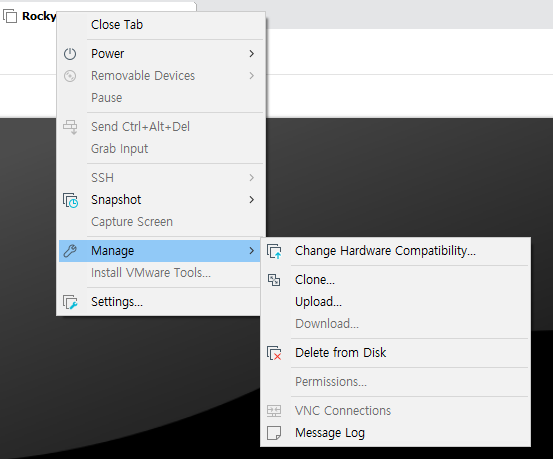Expand the Power submenu arrow
This screenshot has width=553, height=459.
(x=251, y=54)
